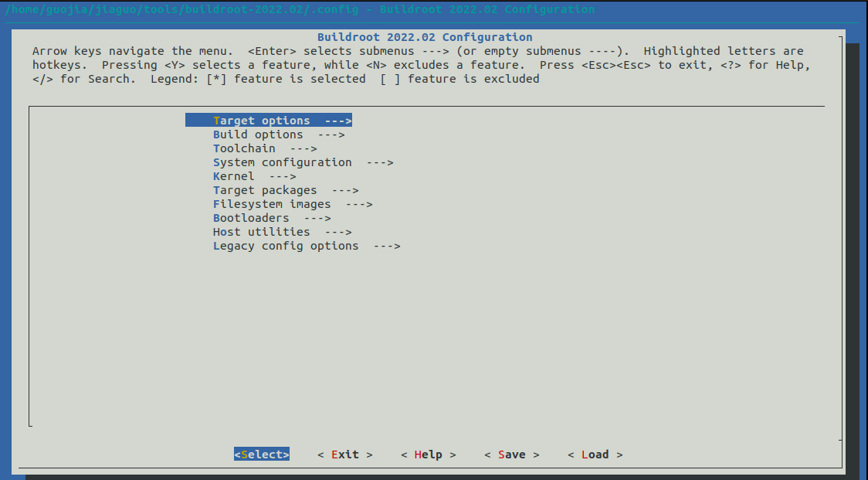The width and height of the screenshot is (868, 480).
Task: Open the Target packages submenu
Action: click(x=263, y=190)
